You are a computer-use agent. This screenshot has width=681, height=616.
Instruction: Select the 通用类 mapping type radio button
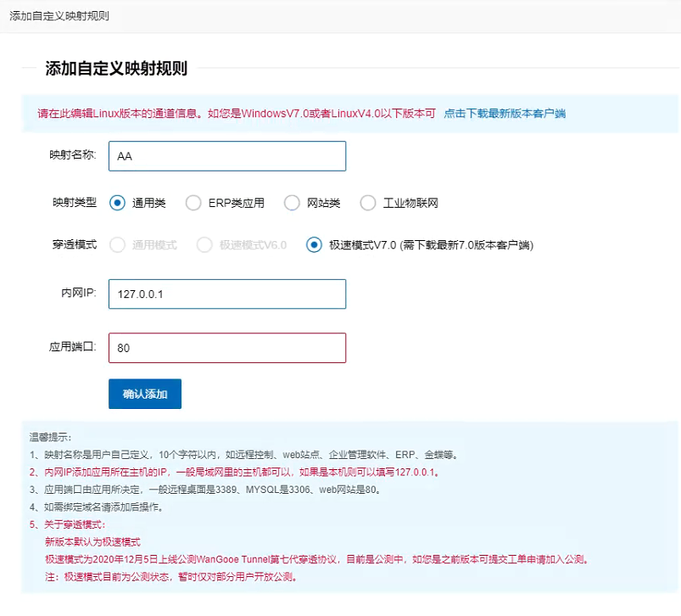[x=116, y=203]
